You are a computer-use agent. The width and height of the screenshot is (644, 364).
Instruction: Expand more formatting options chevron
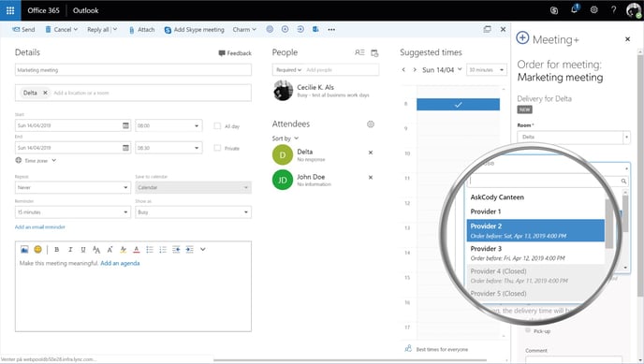point(203,249)
